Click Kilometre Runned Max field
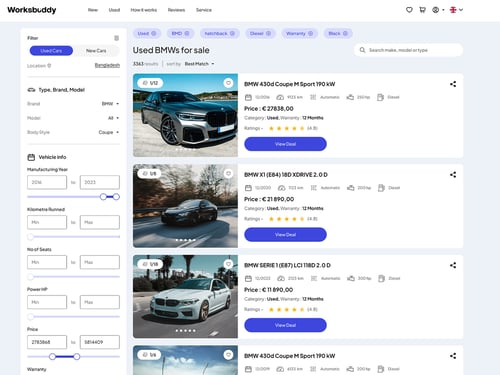500x375 pixels. 100,222
